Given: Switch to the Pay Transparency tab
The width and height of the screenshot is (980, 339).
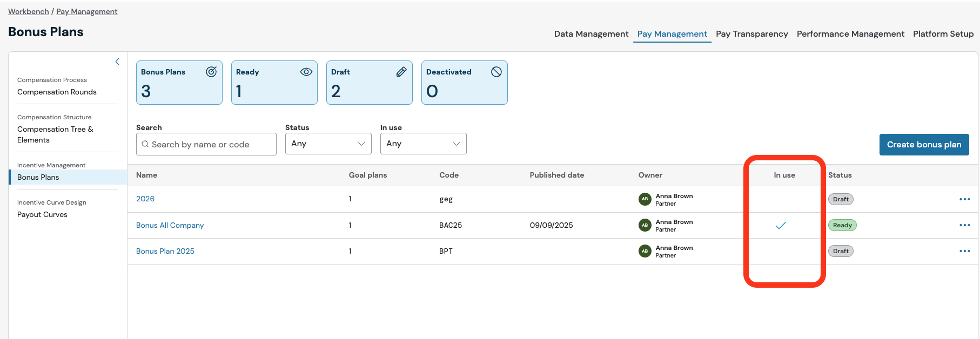Looking at the screenshot, I should coord(751,34).
